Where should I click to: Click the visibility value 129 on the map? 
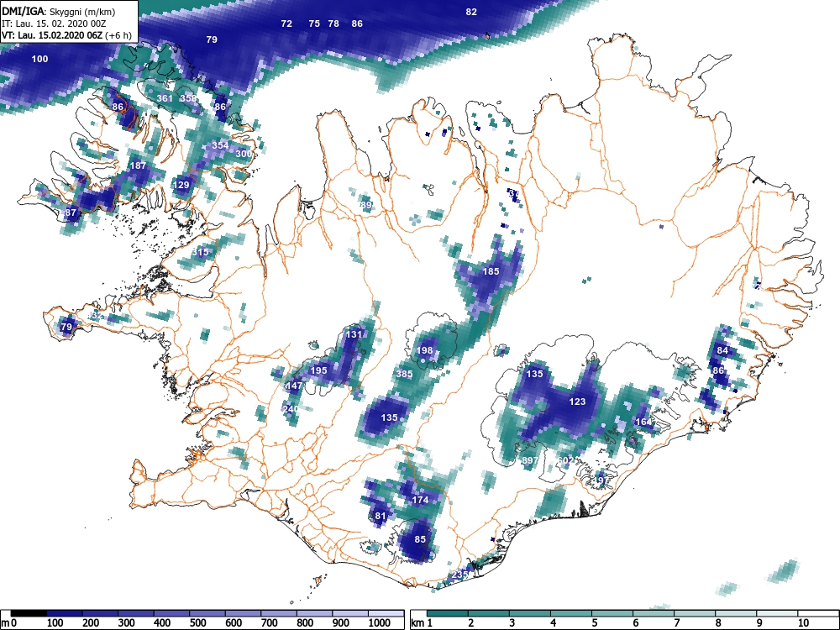tap(181, 186)
